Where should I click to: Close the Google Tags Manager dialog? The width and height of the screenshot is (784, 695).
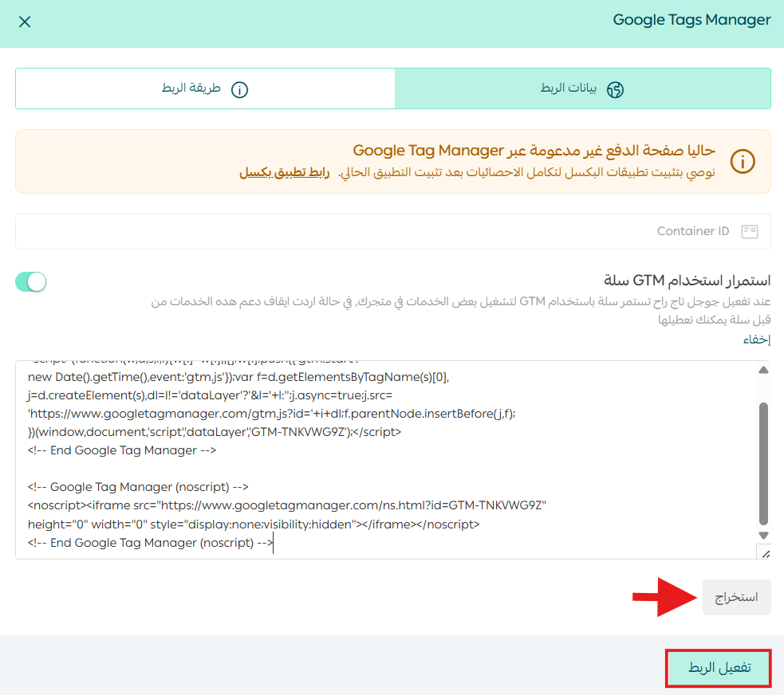pos(25,22)
